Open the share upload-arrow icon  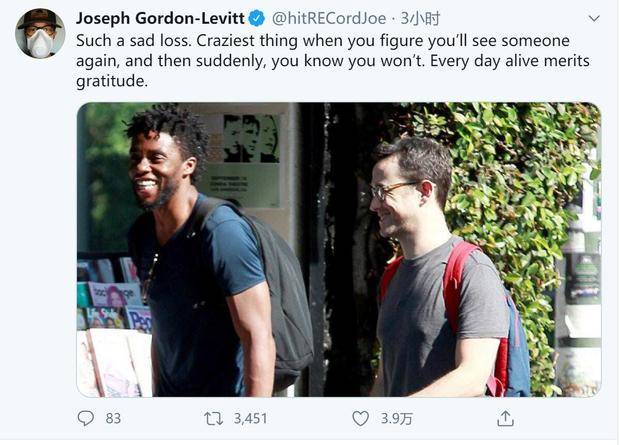pyautogui.click(x=505, y=418)
